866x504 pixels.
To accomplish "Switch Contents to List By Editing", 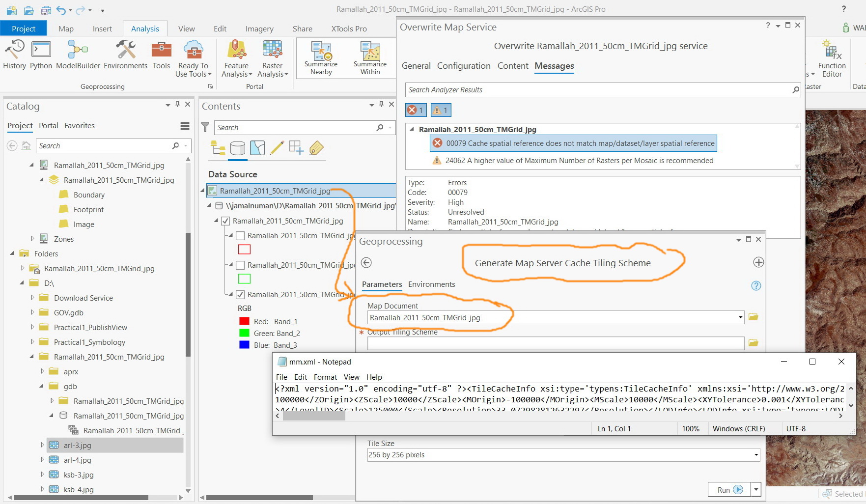I will [277, 148].
